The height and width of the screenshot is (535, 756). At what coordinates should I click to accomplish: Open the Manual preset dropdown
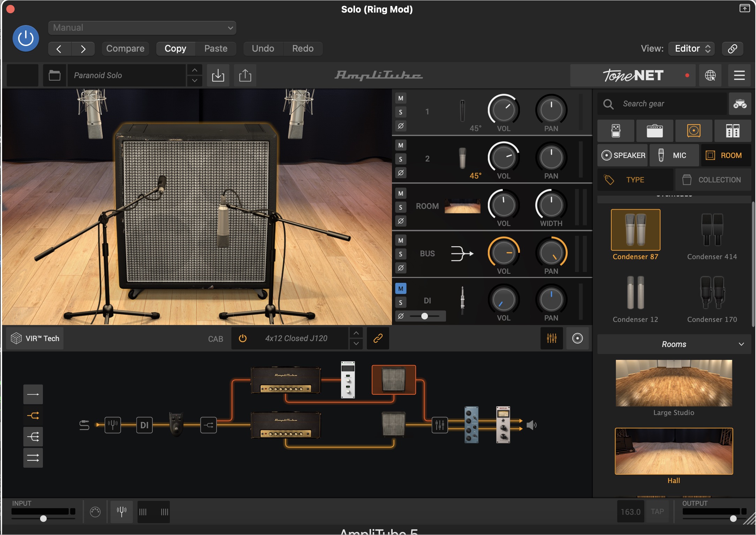[142, 28]
